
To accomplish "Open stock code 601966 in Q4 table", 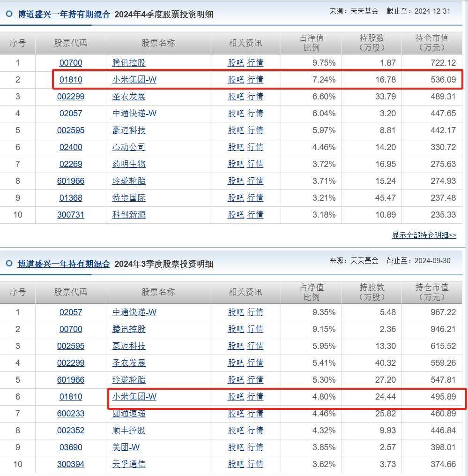I will [x=71, y=181].
